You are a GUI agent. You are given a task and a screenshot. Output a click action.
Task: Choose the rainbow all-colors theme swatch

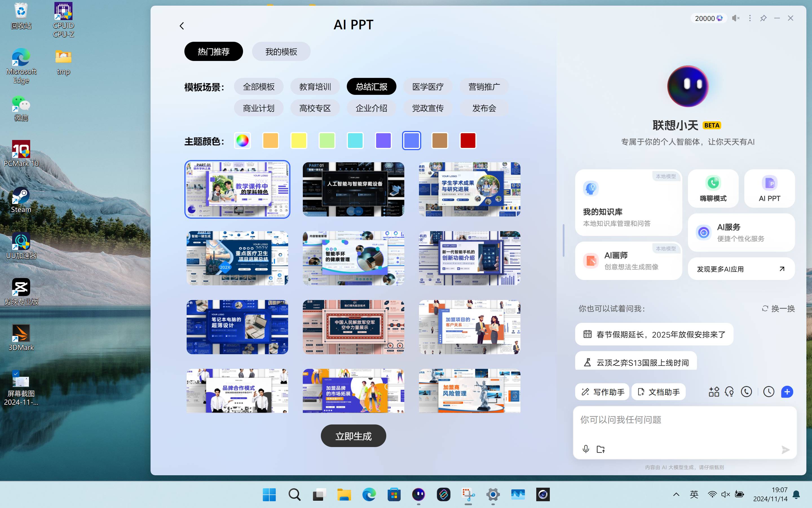(242, 141)
